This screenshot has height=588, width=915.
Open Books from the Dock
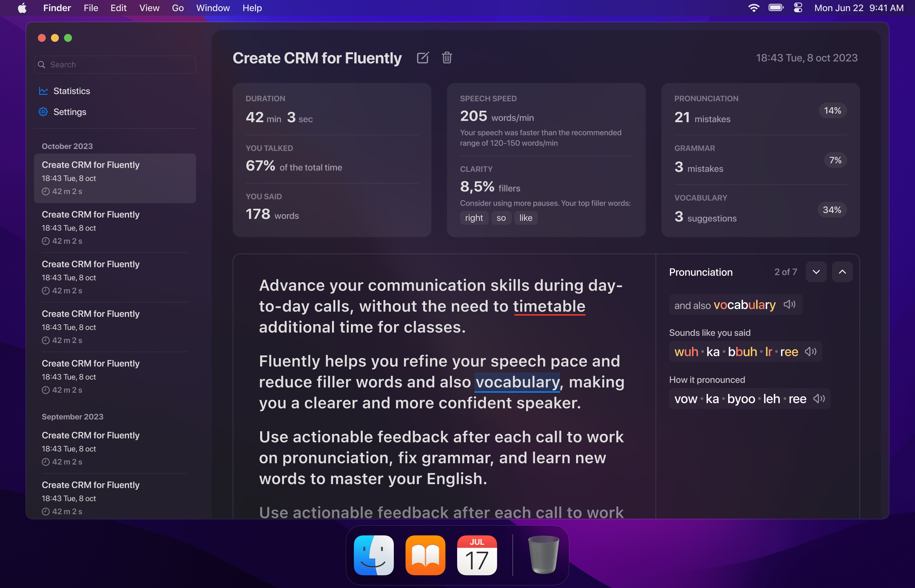425,555
